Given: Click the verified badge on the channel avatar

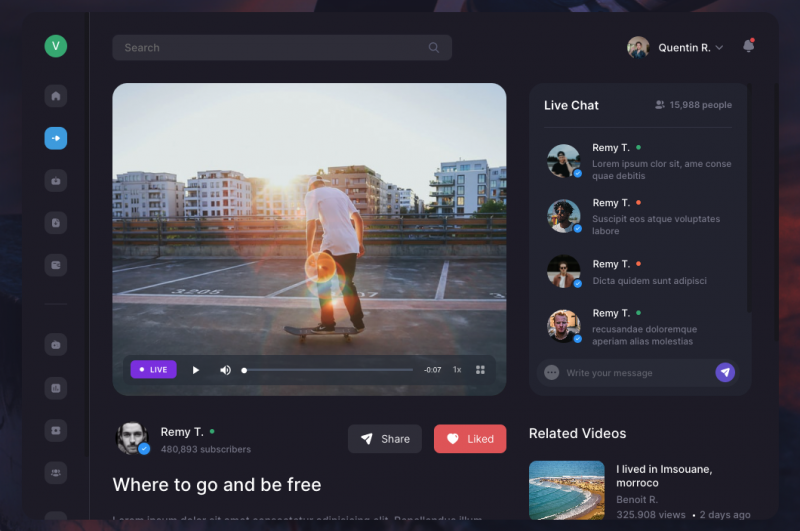Looking at the screenshot, I should [144, 449].
